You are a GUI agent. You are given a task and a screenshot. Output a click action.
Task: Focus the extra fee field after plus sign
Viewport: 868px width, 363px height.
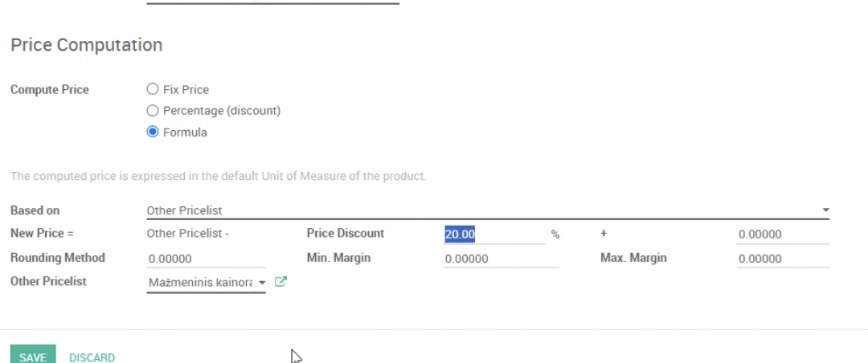coord(782,235)
